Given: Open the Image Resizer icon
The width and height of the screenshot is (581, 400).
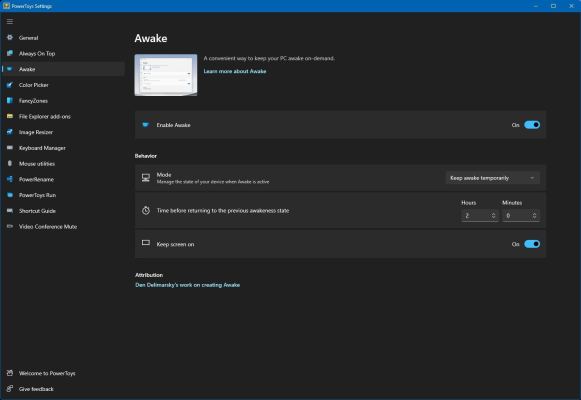Looking at the screenshot, I should [10, 132].
